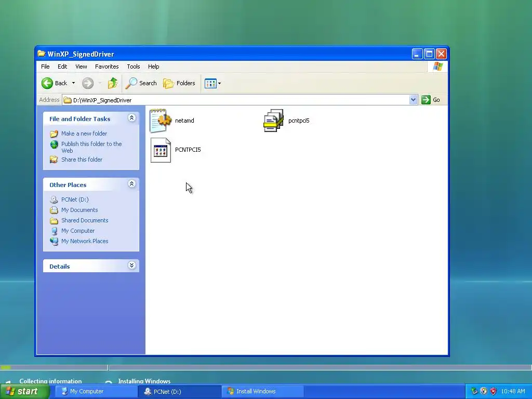Expand the address bar dropdown list
532x399 pixels.
[413, 100]
